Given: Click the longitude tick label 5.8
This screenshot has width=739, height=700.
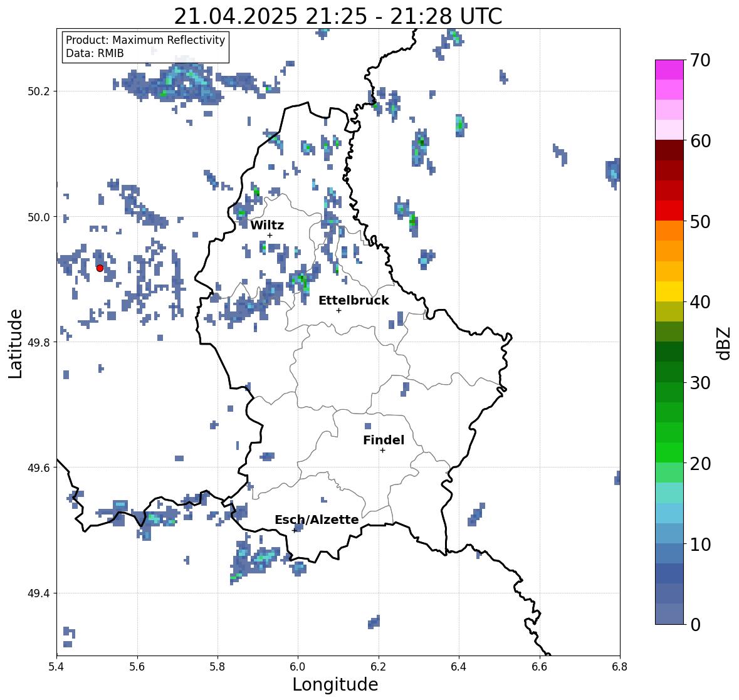Looking at the screenshot, I should tap(218, 667).
